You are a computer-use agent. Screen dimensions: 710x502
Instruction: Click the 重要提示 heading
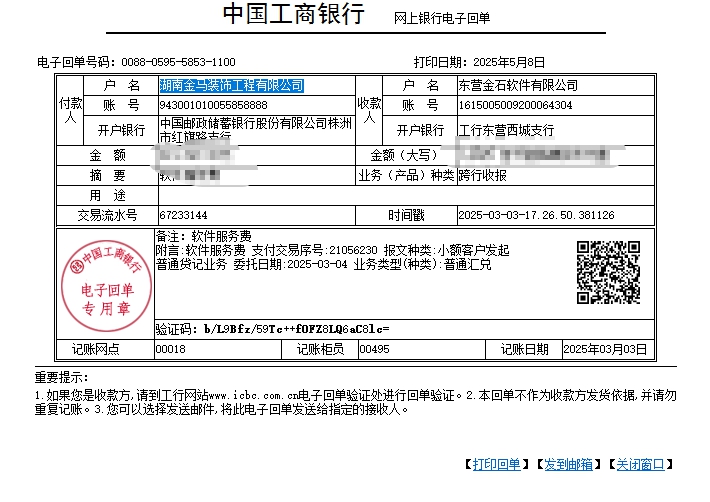[x=62, y=377]
